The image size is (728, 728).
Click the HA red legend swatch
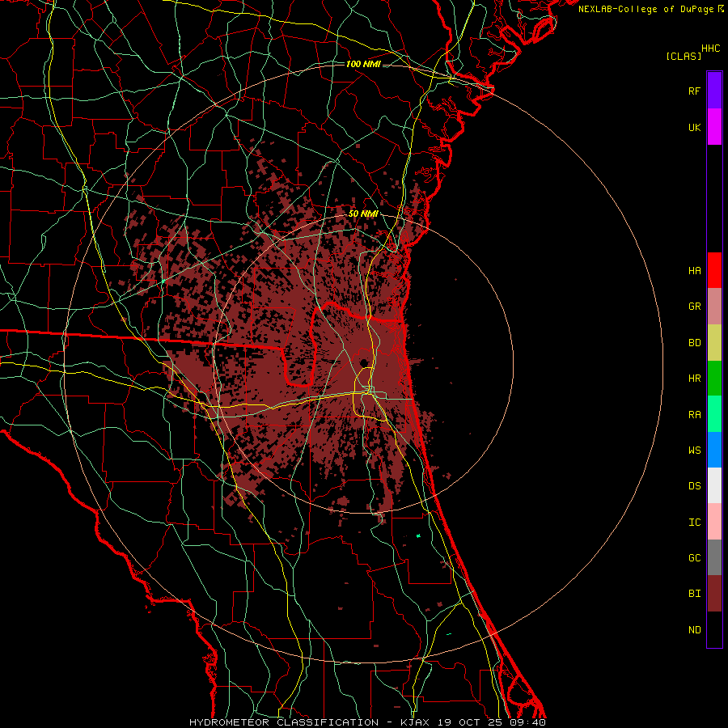click(714, 270)
